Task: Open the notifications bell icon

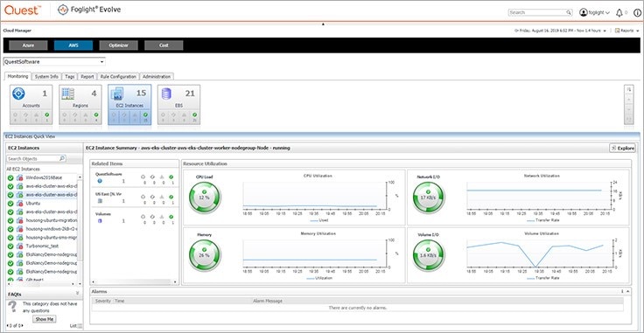Action: [619, 13]
